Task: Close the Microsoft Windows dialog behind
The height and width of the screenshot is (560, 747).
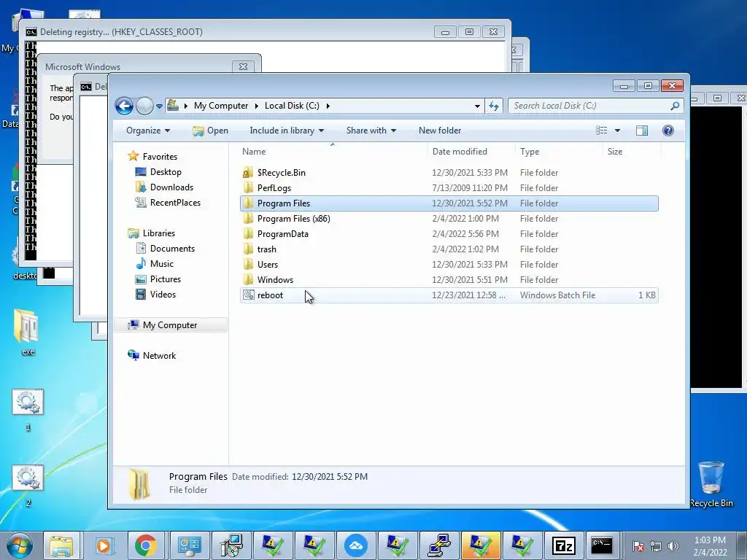Action: point(243,66)
